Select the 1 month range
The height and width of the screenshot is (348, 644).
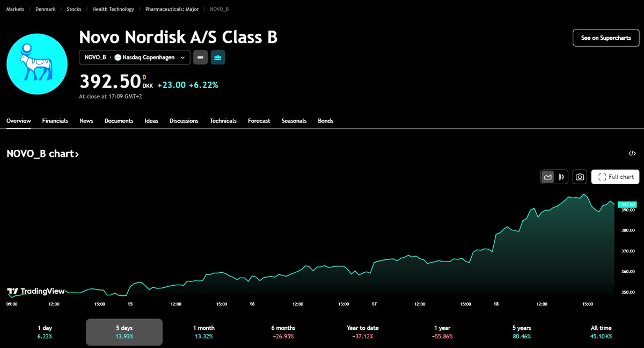204,332
